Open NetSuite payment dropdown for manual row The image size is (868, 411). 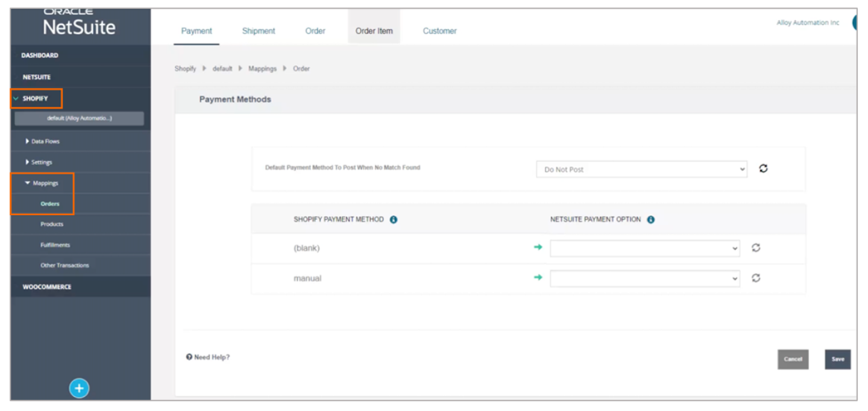644,278
